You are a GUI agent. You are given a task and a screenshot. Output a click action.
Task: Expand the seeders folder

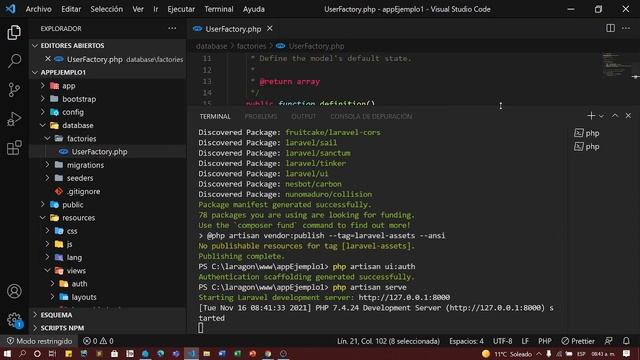point(108,178)
